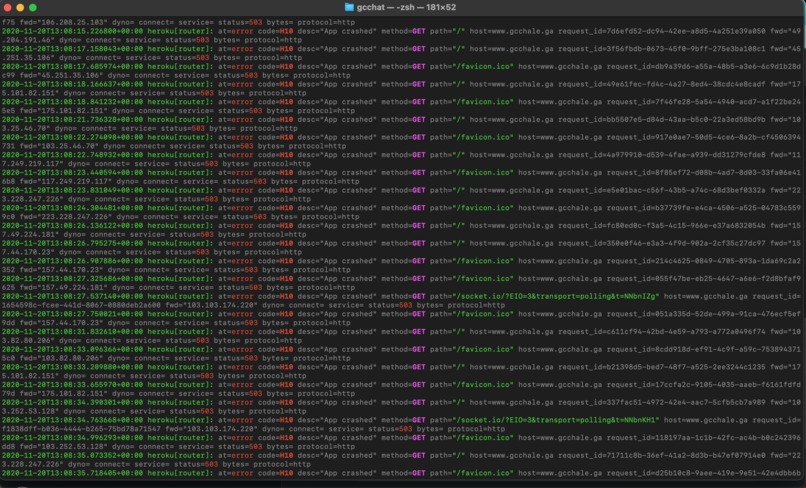Click the forwarded IP "103.82.80.206"
Viewport: 806px width, 488px height.
[x=70, y=358]
